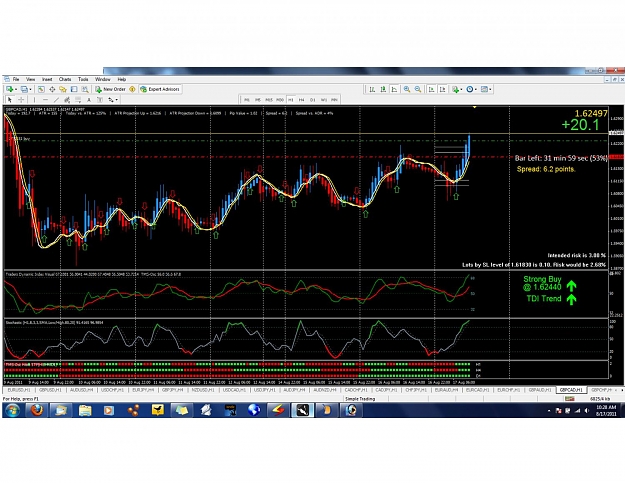Set chart type to candlesticks
This screenshot has width=625, height=483.
(x=383, y=89)
